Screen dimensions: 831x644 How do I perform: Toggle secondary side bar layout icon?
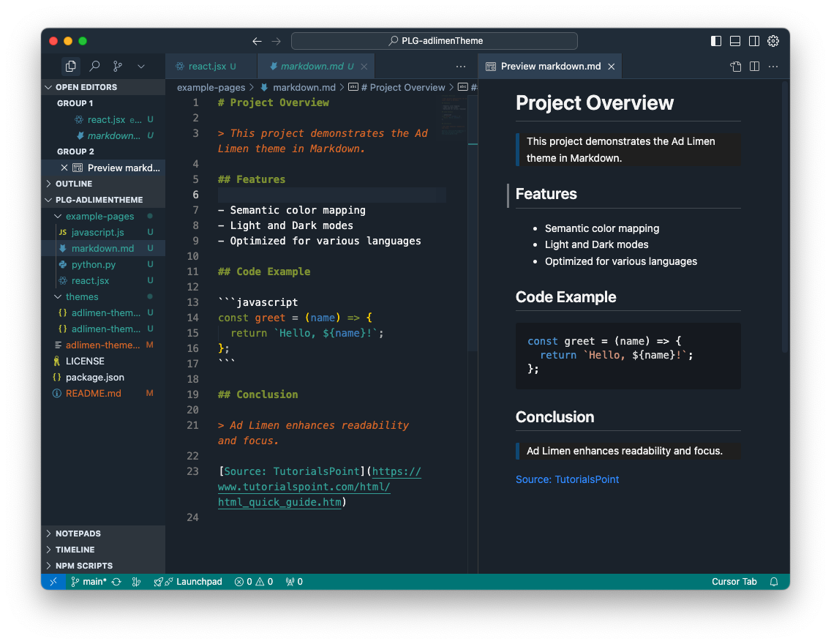[x=754, y=41]
